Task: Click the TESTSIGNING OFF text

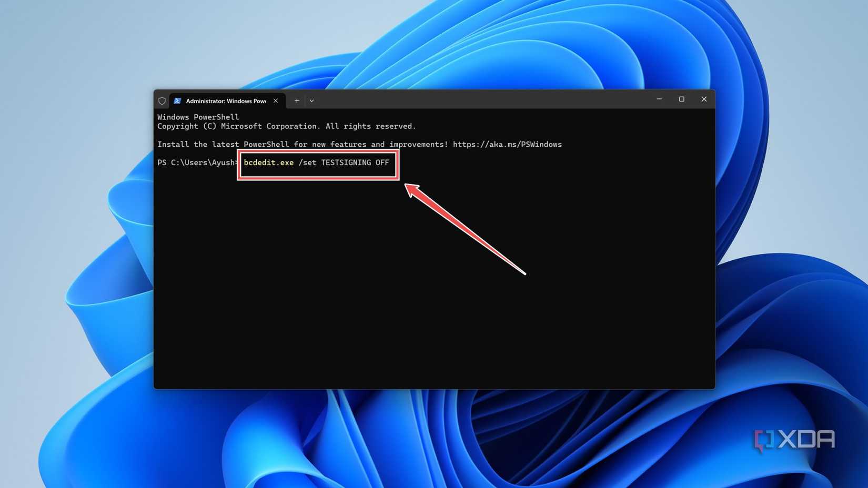Action: 355,162
